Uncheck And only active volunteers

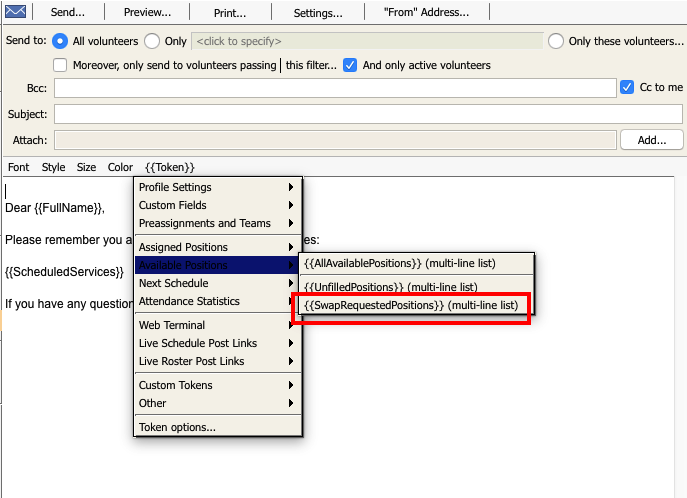coord(350,65)
